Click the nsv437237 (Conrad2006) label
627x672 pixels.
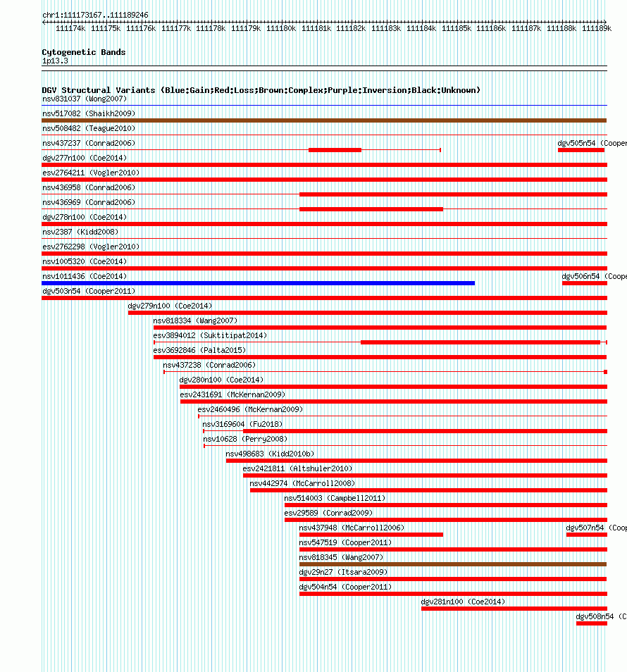tap(89, 143)
